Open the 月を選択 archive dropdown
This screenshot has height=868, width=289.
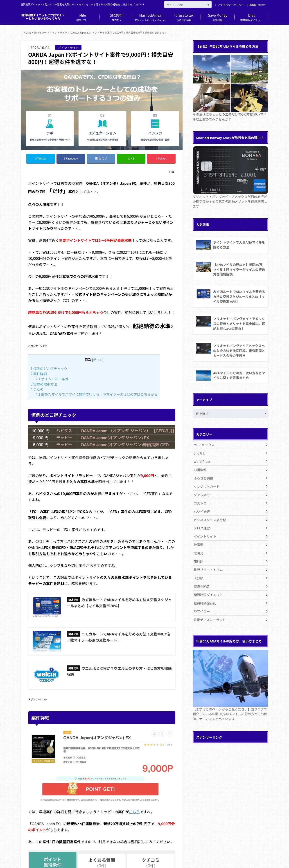pyautogui.click(x=230, y=413)
